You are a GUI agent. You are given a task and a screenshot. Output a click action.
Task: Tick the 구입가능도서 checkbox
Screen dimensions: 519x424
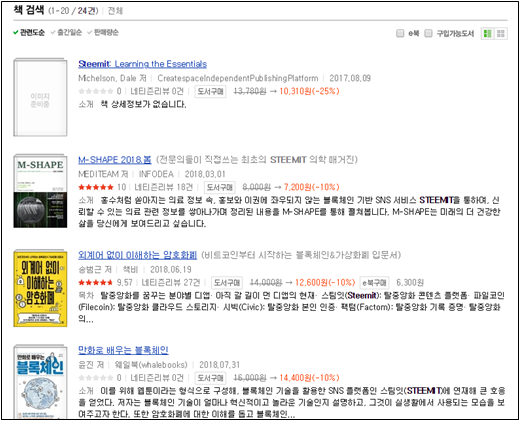point(428,33)
